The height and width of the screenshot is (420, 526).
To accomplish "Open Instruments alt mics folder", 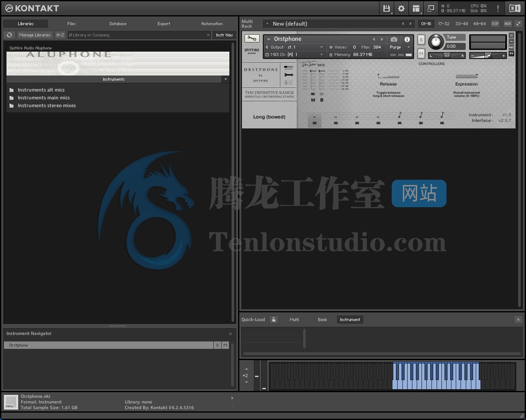I will pos(41,90).
